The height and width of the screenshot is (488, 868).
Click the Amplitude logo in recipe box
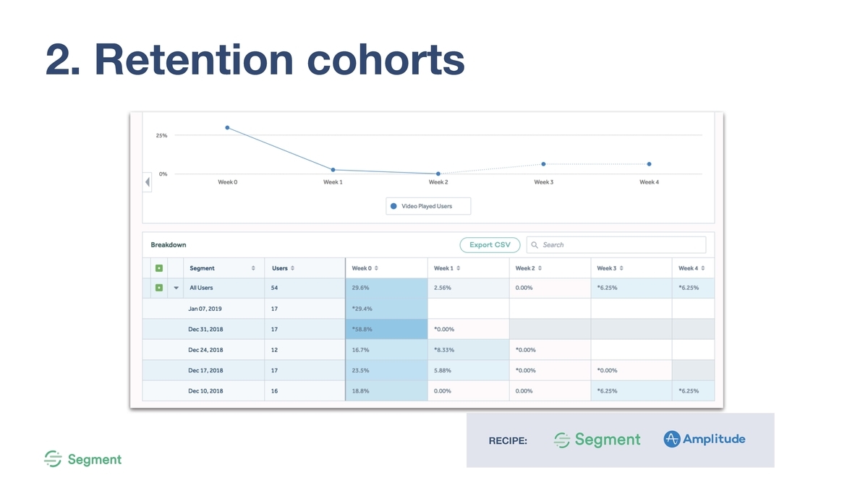704,439
